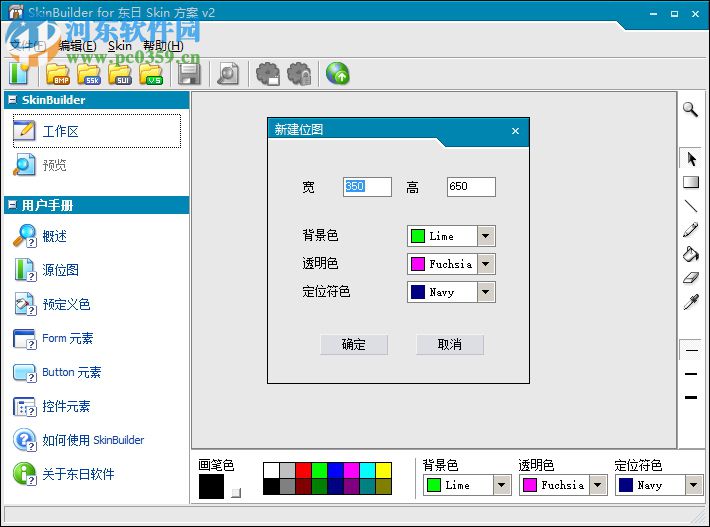Screen dimensions: 710x527
Task: Click 确定 button in dialog
Action: pyautogui.click(x=354, y=345)
